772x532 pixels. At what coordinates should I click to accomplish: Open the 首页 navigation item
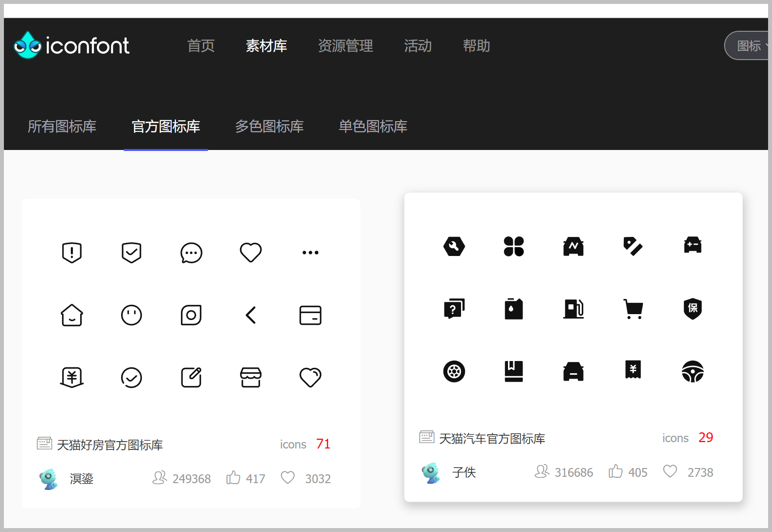201,46
